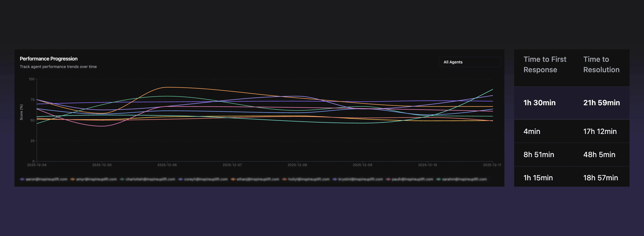Select the 8h 51min first response cell
The image size is (644, 236).
(539, 155)
